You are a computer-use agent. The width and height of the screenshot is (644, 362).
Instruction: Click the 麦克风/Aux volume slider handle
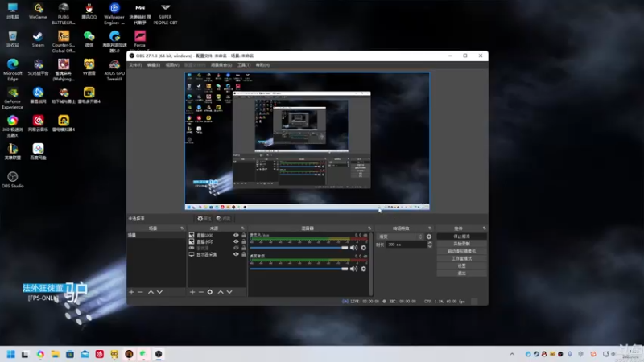tap(345, 248)
